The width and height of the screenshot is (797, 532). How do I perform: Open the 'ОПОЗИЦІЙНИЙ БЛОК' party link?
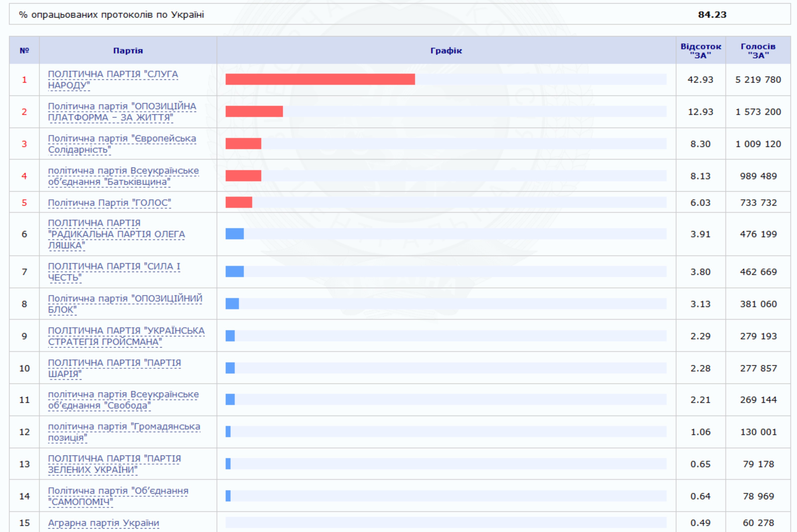[x=125, y=304]
